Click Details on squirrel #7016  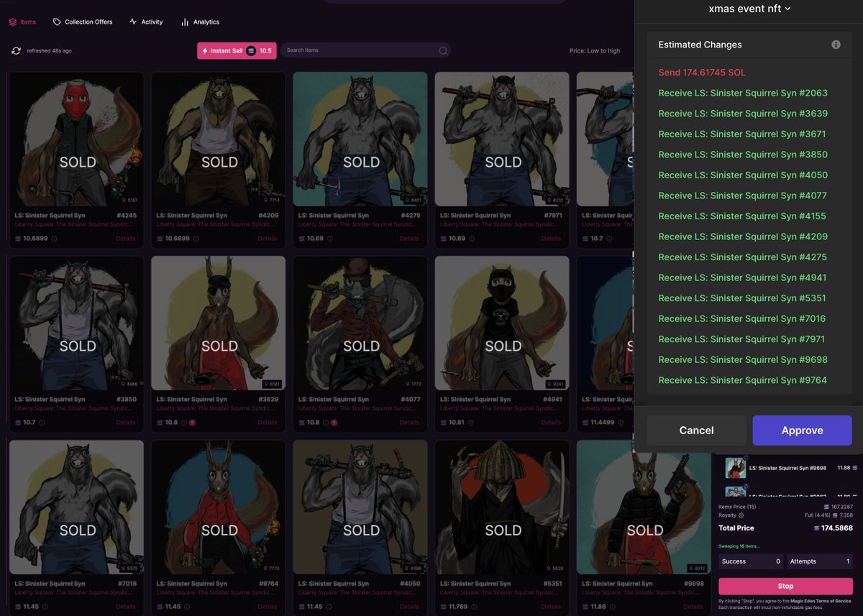(x=125, y=607)
